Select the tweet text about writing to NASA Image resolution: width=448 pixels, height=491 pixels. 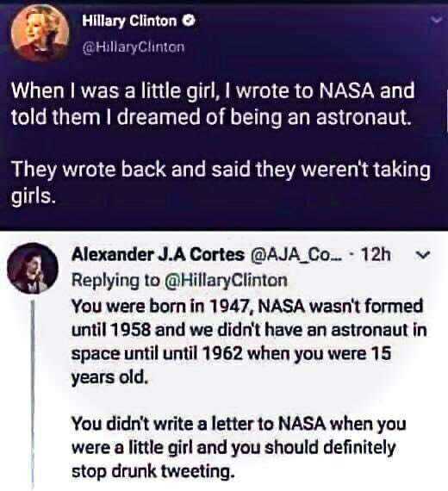tap(213, 103)
